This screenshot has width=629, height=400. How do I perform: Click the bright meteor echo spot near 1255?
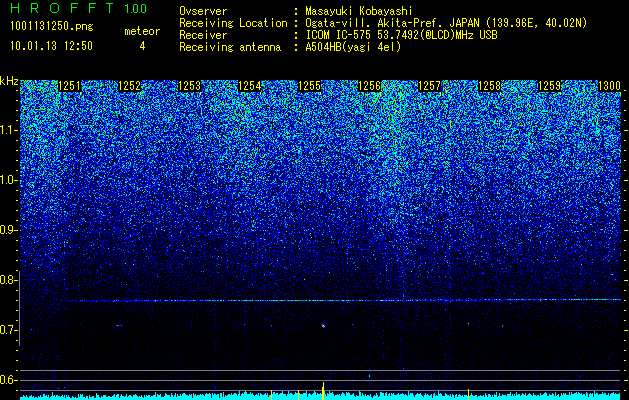click(x=323, y=326)
